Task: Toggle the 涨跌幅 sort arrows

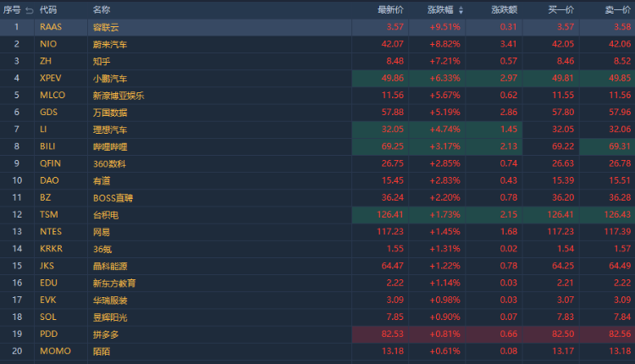Action: pyautogui.click(x=461, y=10)
